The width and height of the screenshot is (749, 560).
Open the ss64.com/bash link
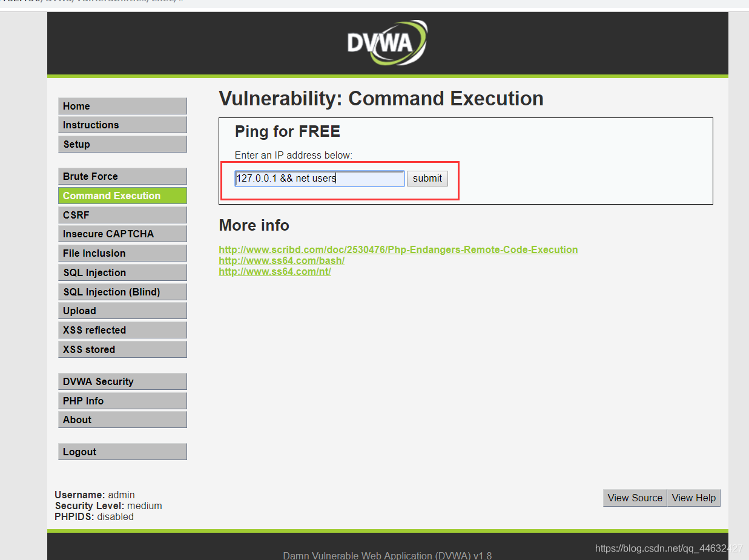pyautogui.click(x=282, y=260)
